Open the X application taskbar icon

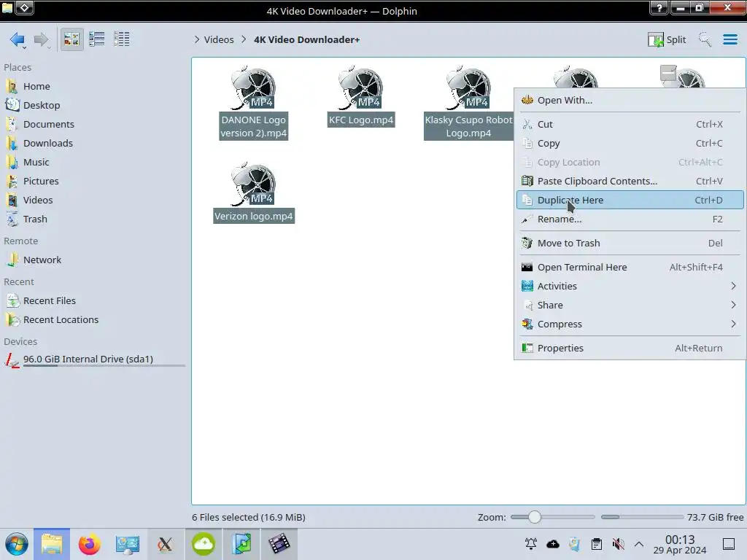[x=165, y=544]
